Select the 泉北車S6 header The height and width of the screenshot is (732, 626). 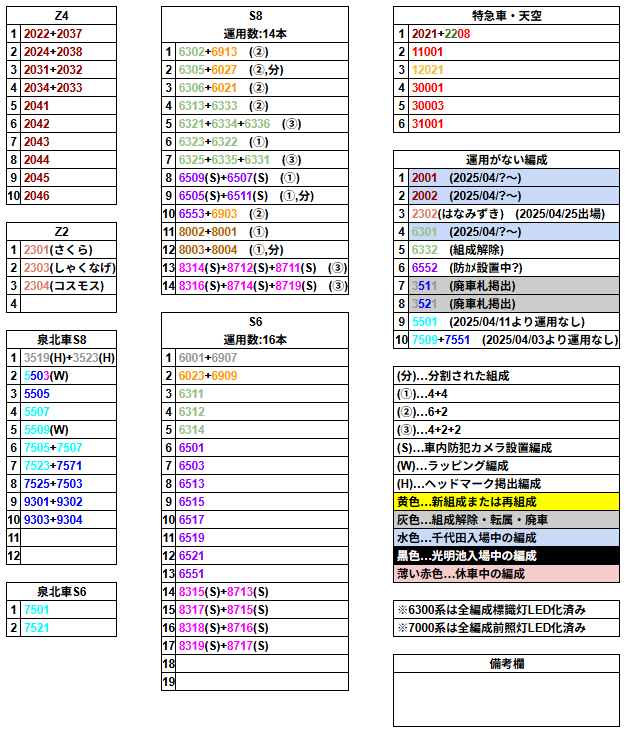61,591
